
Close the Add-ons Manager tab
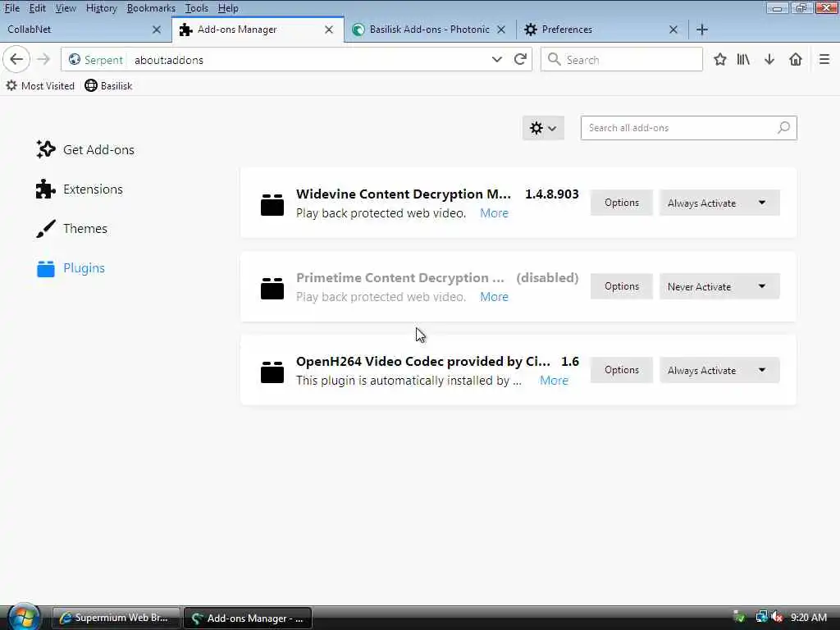329,30
